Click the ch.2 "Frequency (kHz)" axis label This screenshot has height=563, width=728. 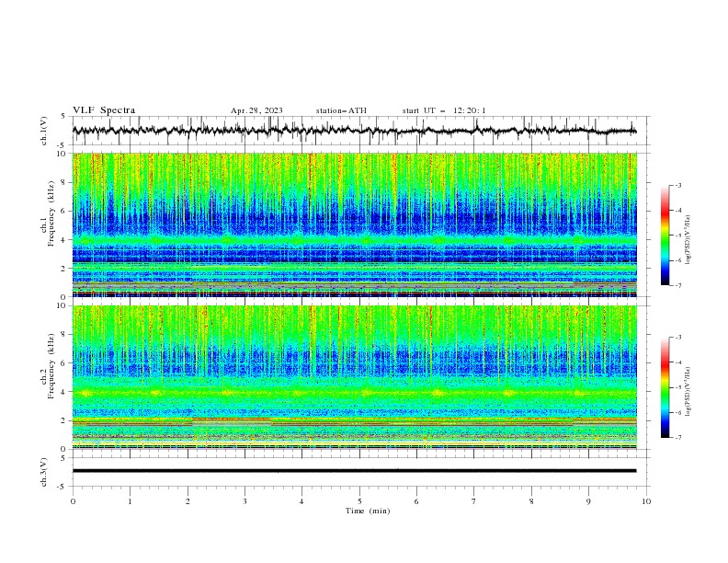click(x=51, y=366)
